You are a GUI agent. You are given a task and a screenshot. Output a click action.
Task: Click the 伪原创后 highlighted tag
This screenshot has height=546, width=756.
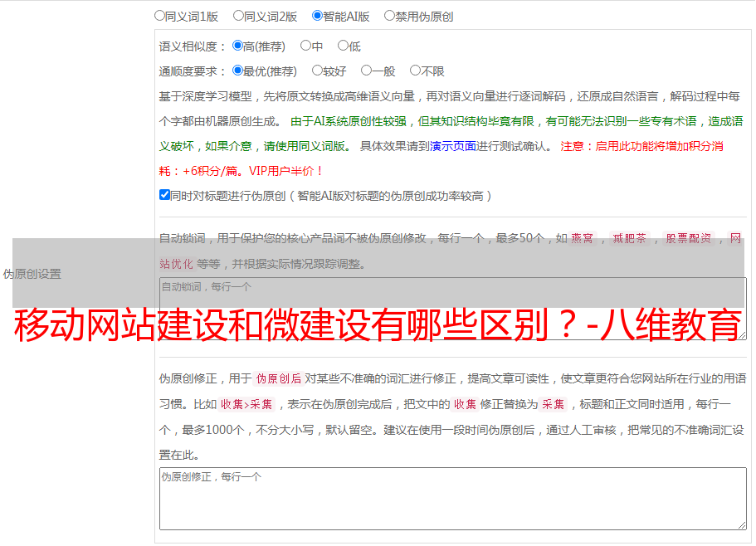tap(278, 378)
